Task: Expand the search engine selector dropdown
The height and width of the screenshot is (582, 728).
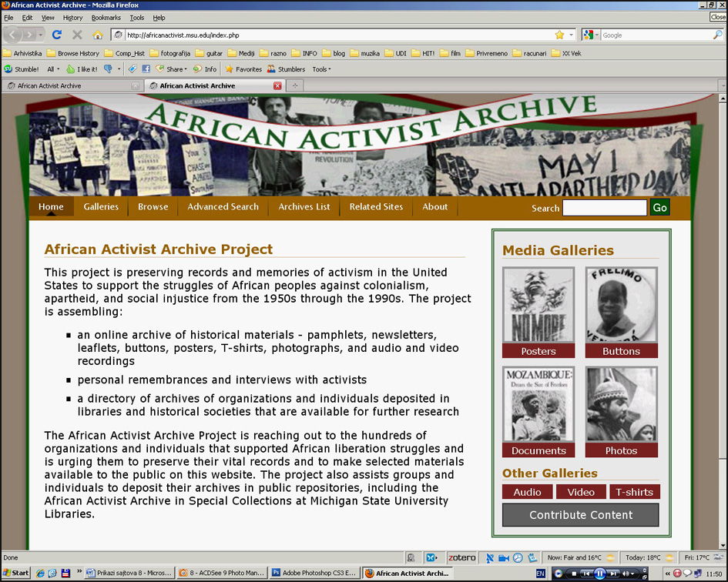Action: 591,35
